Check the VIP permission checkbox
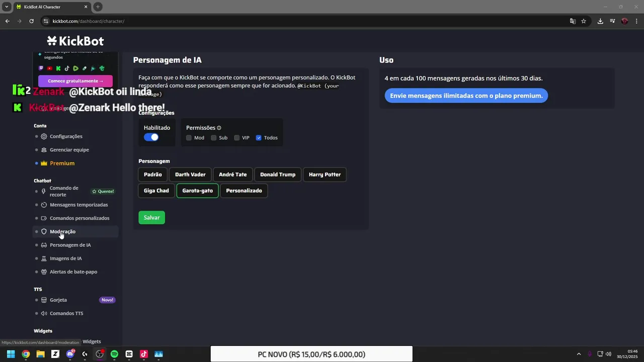 237,138
